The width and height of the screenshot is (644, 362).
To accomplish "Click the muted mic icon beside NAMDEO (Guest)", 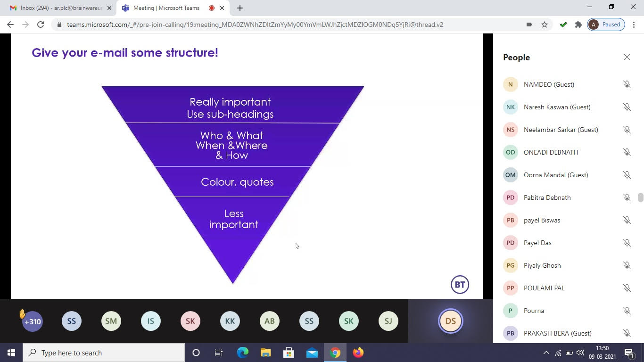I will point(627,84).
